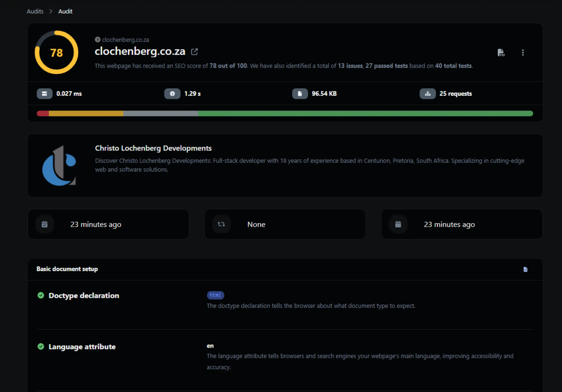
Task: Click the sitemap icon next to 25 requests
Action: [427, 93]
